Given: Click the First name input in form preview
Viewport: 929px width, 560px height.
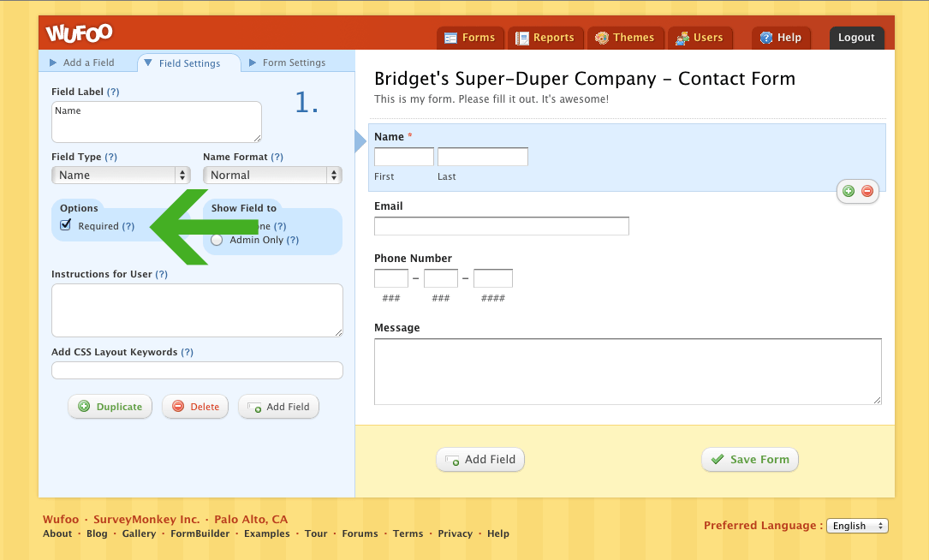Looking at the screenshot, I should pos(404,157).
